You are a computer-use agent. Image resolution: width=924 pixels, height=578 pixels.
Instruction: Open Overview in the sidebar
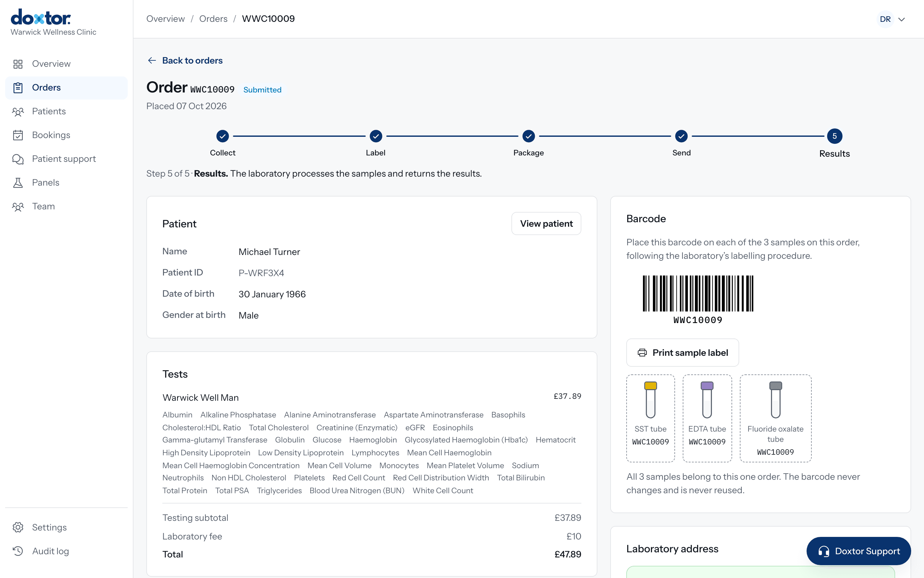point(66,64)
